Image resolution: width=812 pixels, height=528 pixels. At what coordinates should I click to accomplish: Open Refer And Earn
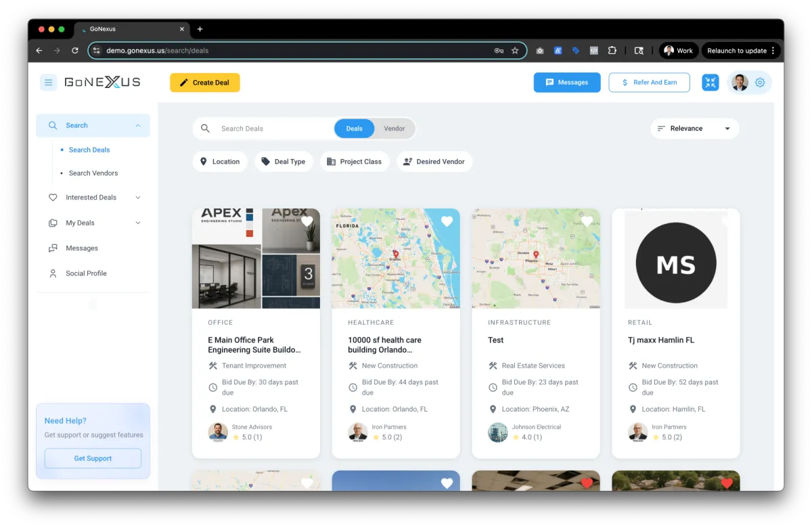649,83
